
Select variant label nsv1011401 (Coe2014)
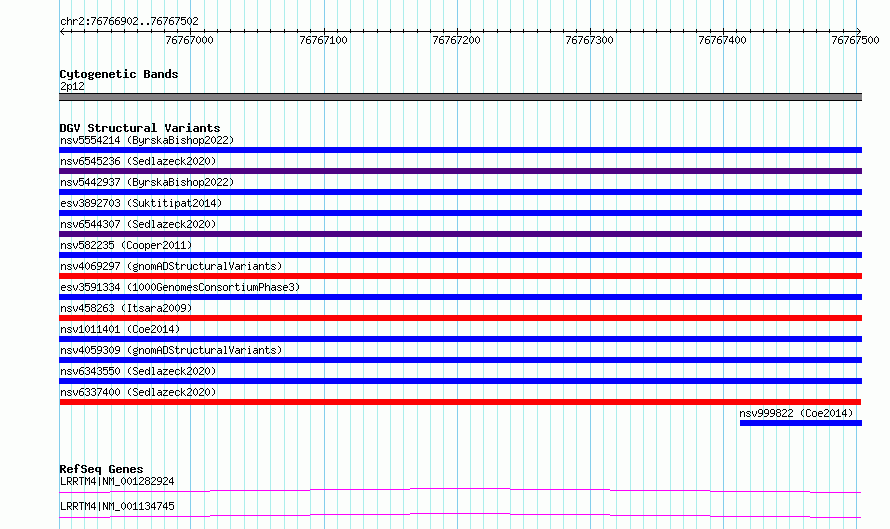120,329
